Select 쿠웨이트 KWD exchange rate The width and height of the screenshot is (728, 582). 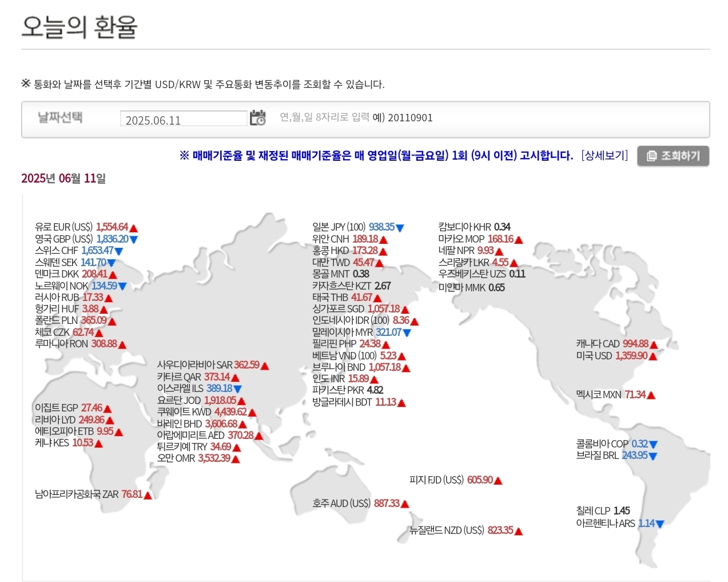click(207, 412)
